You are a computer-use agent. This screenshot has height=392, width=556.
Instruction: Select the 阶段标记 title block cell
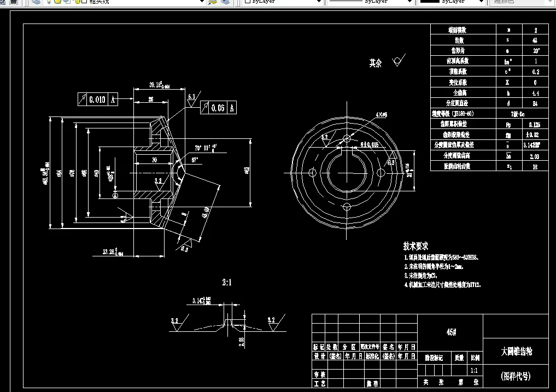(434, 358)
